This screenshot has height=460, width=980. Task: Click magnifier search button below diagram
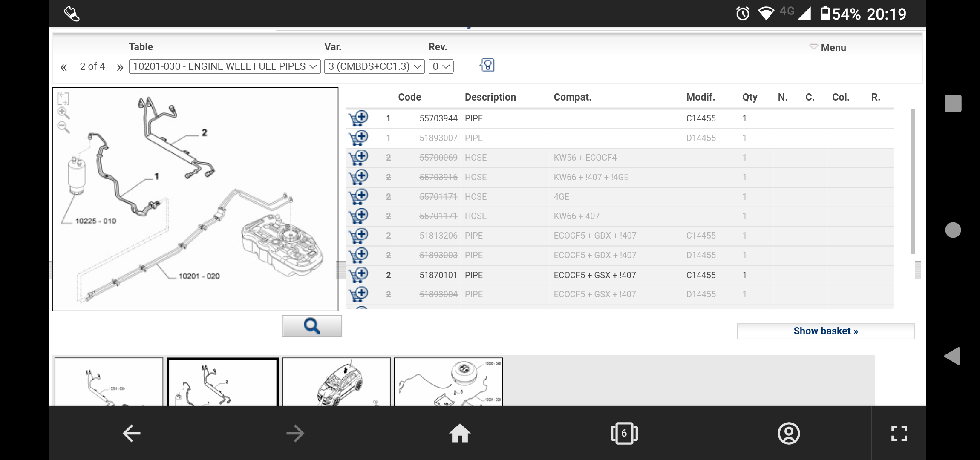[x=311, y=326]
